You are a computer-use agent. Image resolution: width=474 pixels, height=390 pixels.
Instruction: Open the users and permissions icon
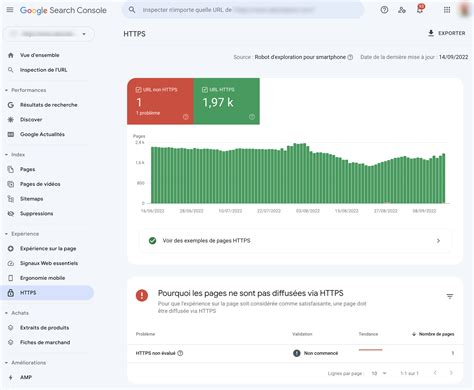pos(402,10)
